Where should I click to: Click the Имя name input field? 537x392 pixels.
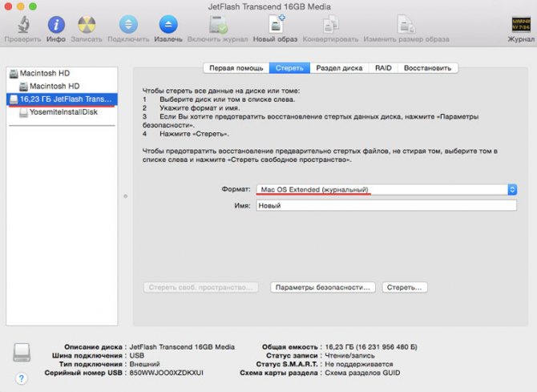pos(386,205)
